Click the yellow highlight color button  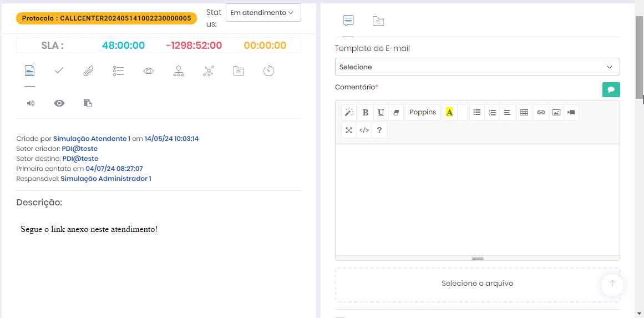[449, 113]
